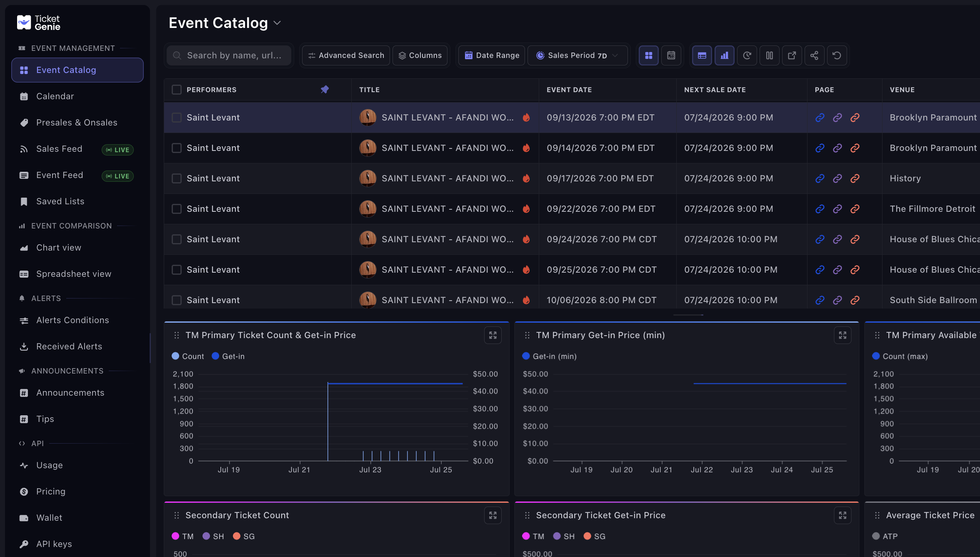Open Received Alerts page
Viewport: 980px width, 557px height.
click(77, 346)
